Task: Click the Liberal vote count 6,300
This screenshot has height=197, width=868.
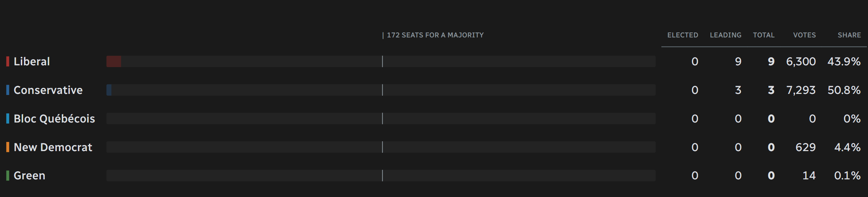Action: 801,61
